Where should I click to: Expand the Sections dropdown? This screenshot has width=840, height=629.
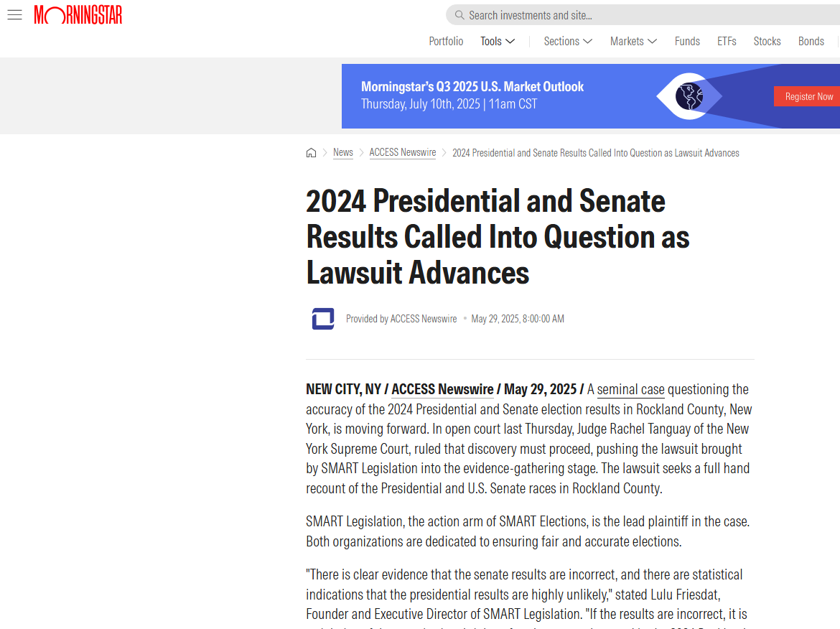(568, 41)
